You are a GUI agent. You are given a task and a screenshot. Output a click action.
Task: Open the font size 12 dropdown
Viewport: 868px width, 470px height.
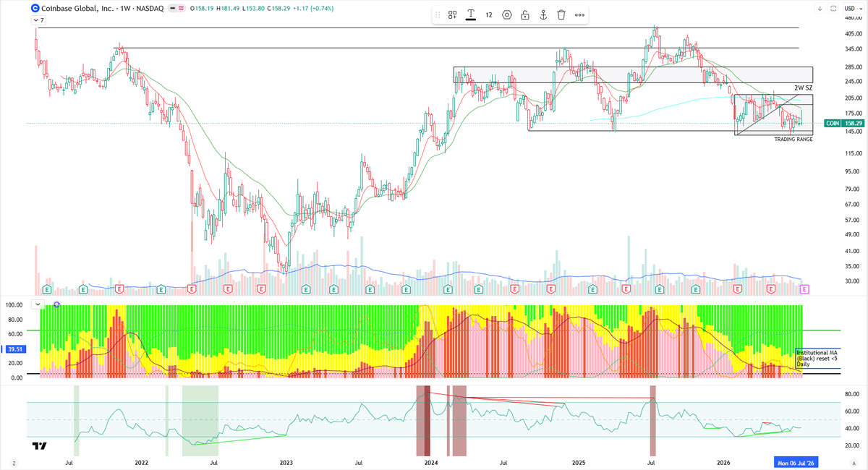(489, 14)
